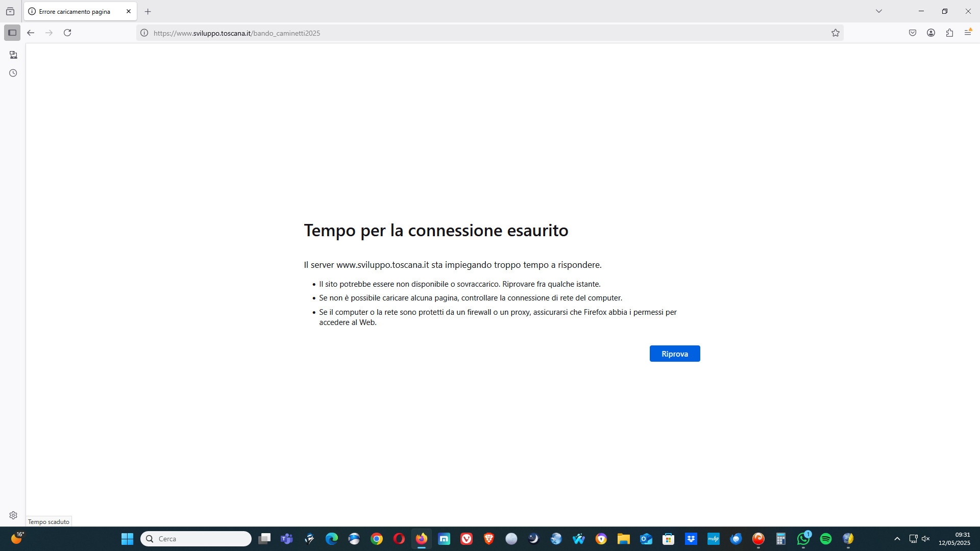Screen dimensions: 980x551
Task: Open synced tabs in sidebar
Action: (x=13, y=55)
